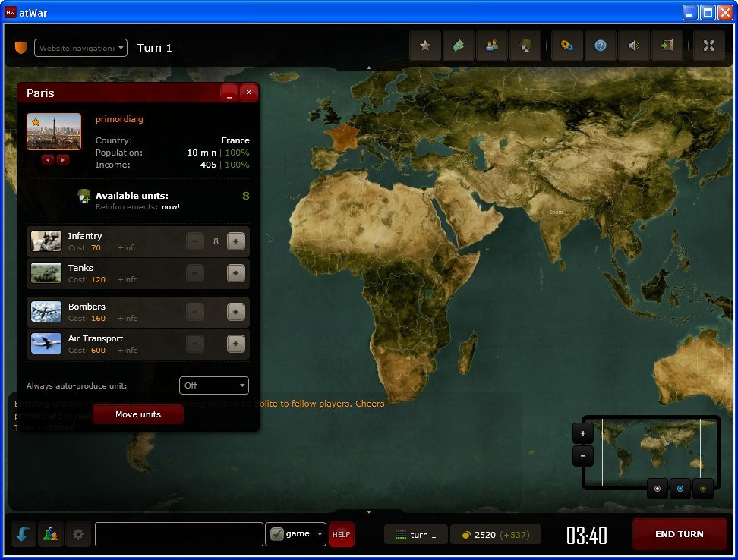738x560 pixels.
Task: Click the Bombers unit picture
Action: [46, 312]
